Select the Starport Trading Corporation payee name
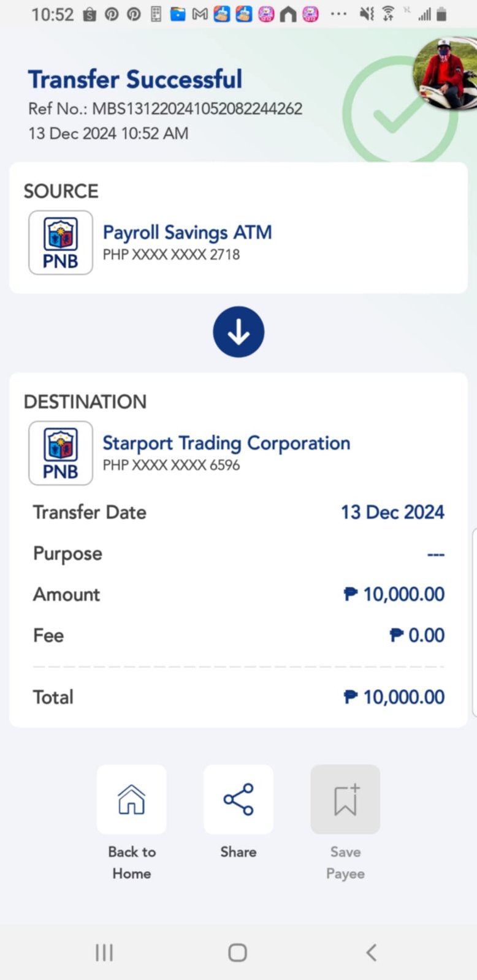477x980 pixels. (x=226, y=443)
